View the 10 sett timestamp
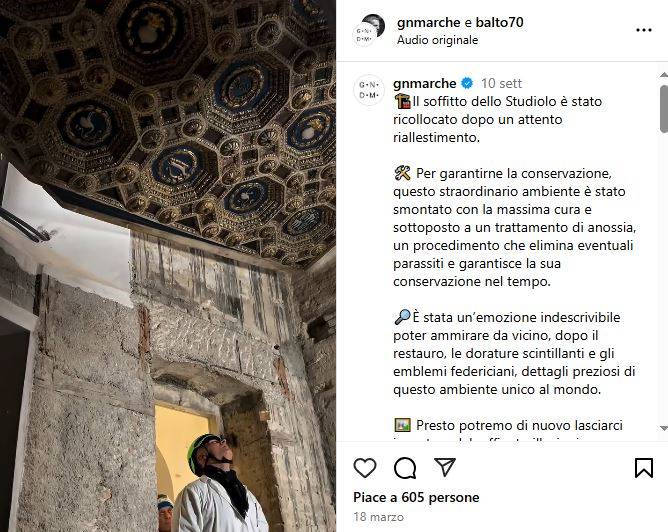 point(501,83)
